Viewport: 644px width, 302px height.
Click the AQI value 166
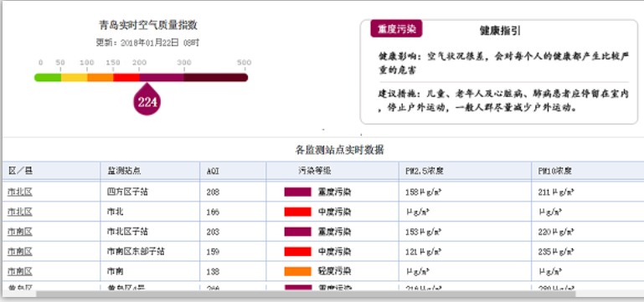[213, 212]
